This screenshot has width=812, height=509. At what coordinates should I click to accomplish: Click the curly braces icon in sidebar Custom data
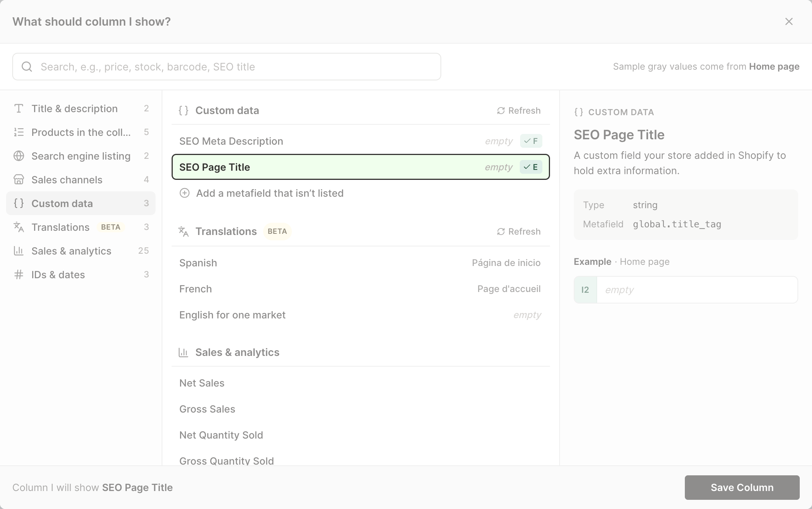click(x=19, y=204)
